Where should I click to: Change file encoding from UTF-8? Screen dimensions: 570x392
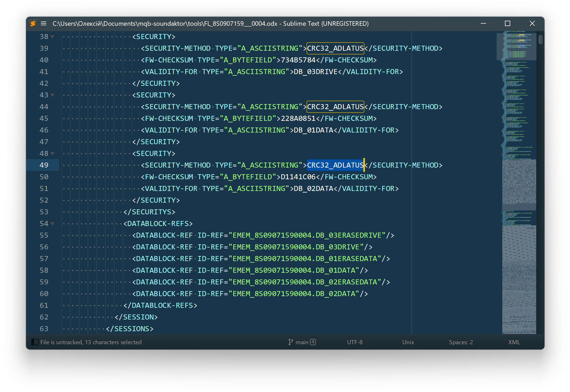tap(355, 342)
